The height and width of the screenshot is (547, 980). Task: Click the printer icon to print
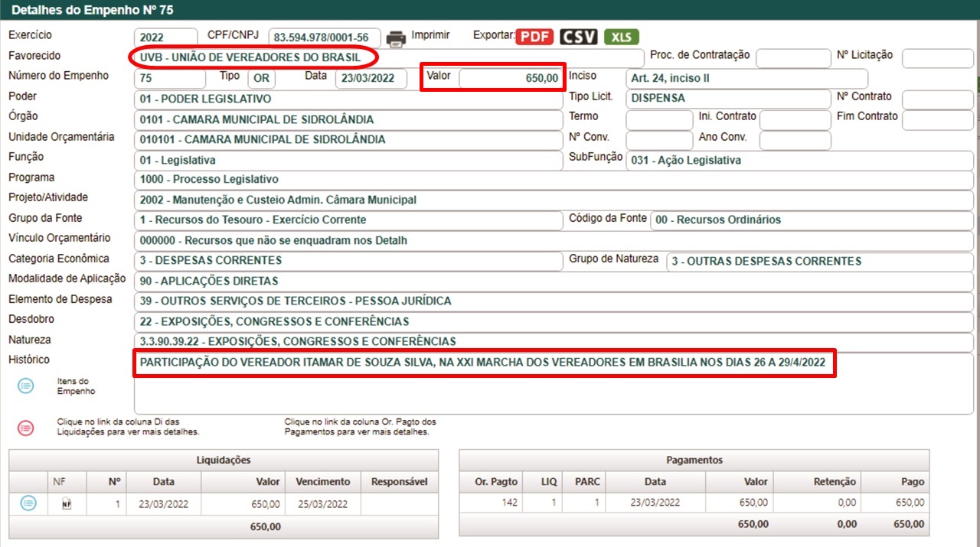point(396,37)
